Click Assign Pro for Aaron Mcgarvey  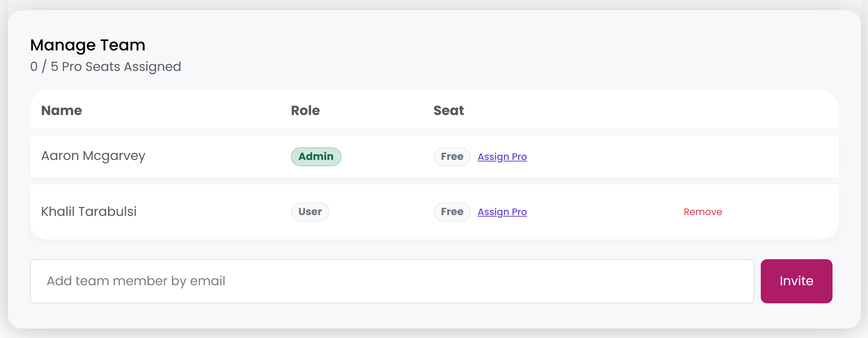click(x=502, y=157)
